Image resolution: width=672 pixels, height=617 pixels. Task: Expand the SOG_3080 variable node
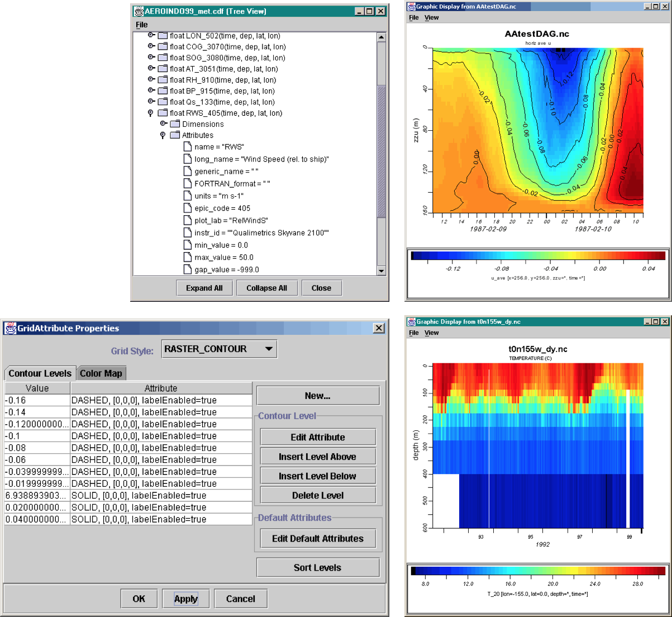(x=151, y=57)
